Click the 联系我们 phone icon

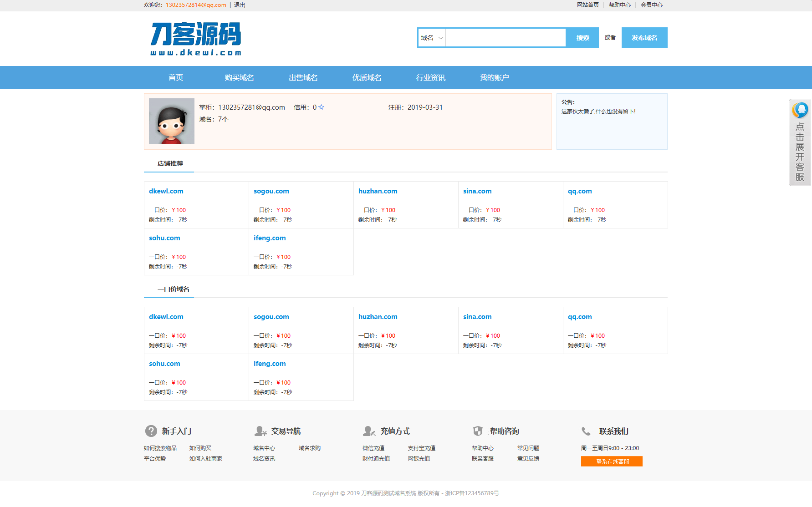pos(587,431)
